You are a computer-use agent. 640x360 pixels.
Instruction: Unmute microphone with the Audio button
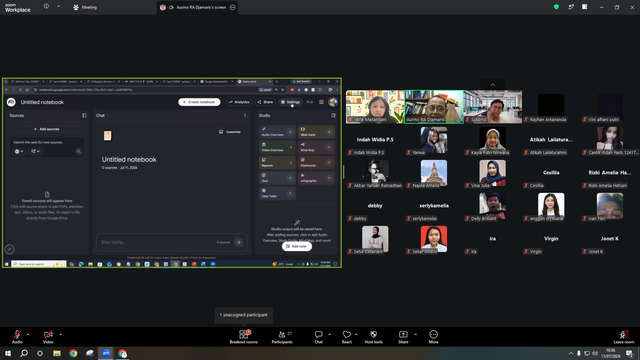[x=17, y=337]
